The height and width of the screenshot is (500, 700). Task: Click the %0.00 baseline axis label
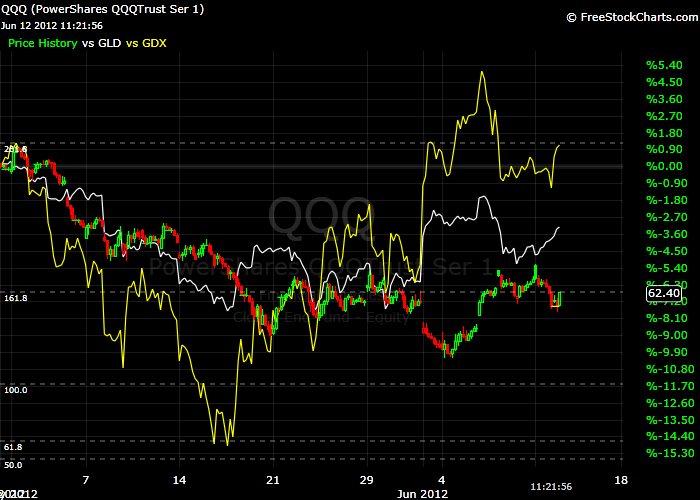(664, 166)
